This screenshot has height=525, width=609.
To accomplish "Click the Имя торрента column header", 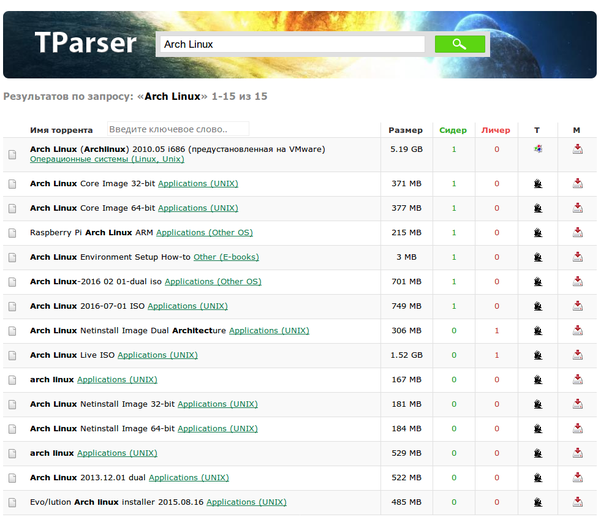I will 61,130.
